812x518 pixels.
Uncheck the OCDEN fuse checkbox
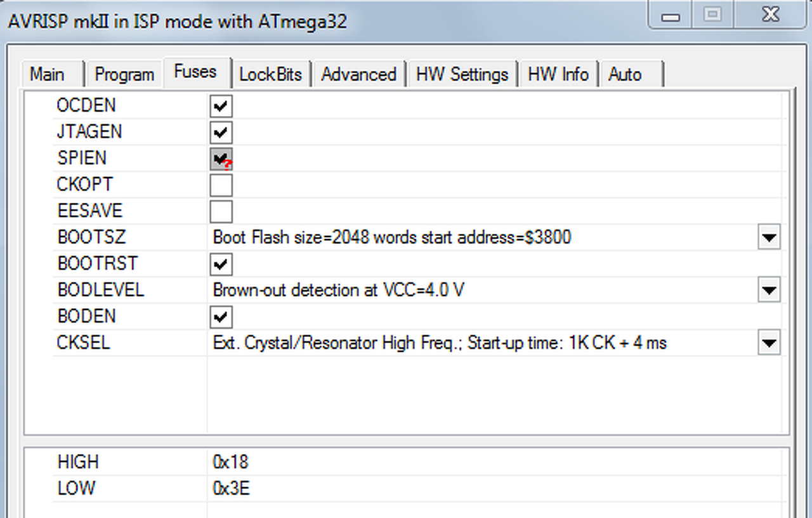(221, 107)
